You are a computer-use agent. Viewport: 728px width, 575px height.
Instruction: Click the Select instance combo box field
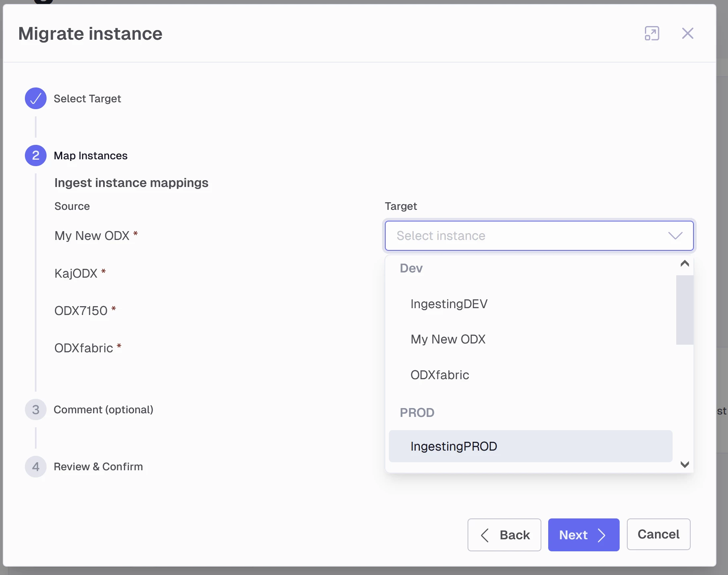522,236
